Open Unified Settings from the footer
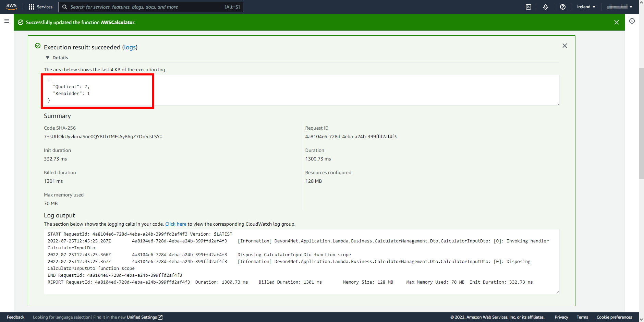The height and width of the screenshot is (322, 644). [x=142, y=317]
